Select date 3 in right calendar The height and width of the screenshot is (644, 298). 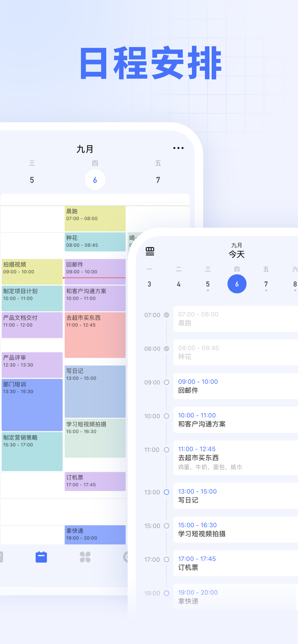(x=149, y=284)
